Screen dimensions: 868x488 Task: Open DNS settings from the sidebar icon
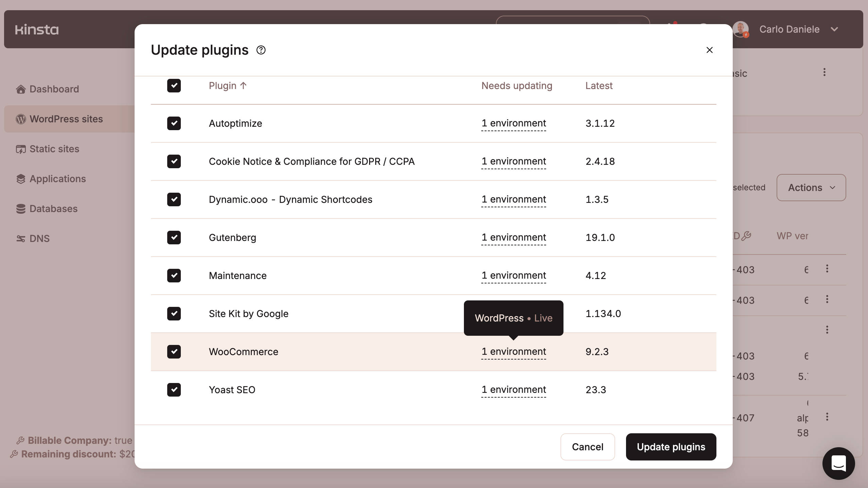point(21,239)
